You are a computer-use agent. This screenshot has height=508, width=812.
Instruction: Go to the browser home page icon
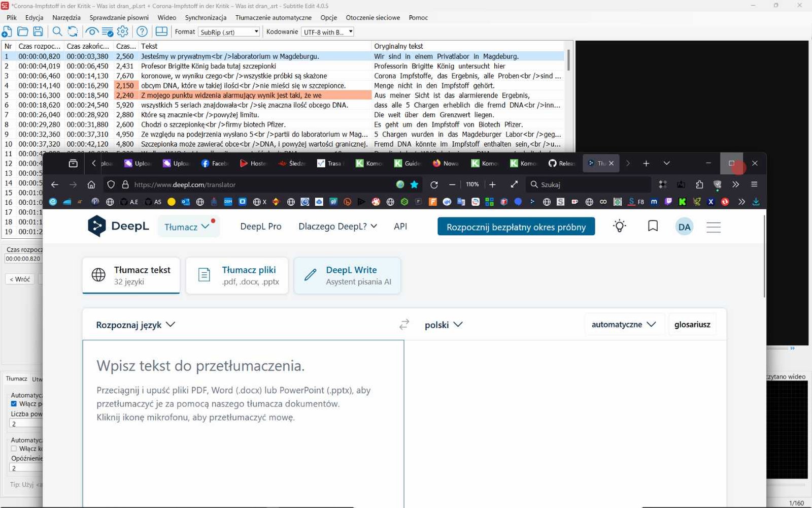[91, 184]
